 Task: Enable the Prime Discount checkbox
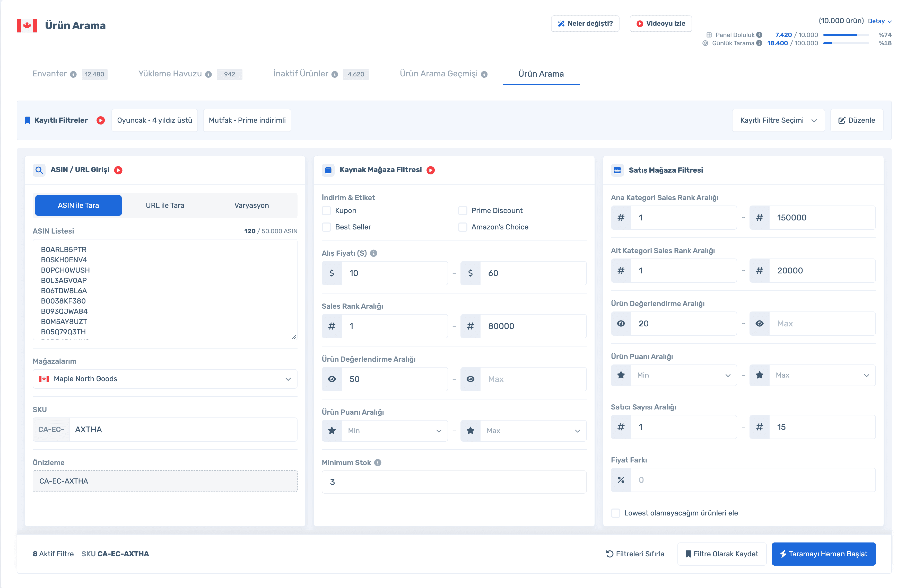pos(463,211)
